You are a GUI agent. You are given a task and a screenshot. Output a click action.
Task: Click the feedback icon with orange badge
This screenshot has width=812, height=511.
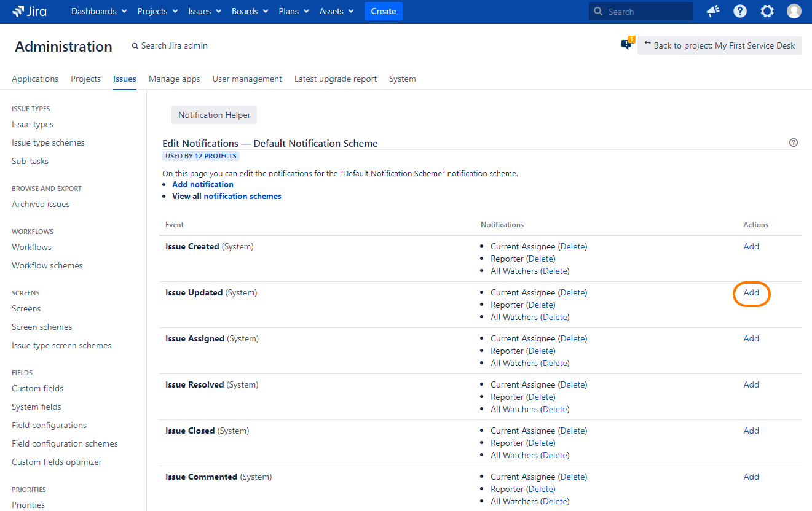tap(627, 44)
